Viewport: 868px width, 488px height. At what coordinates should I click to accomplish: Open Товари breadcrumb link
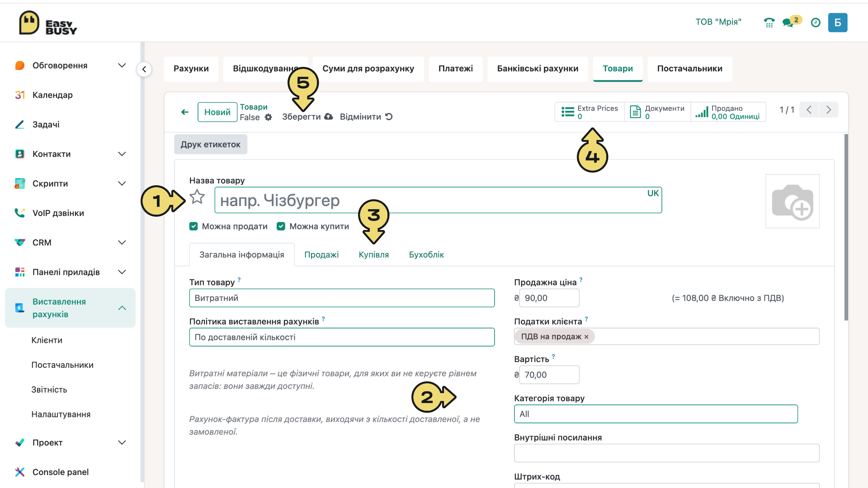pos(254,107)
